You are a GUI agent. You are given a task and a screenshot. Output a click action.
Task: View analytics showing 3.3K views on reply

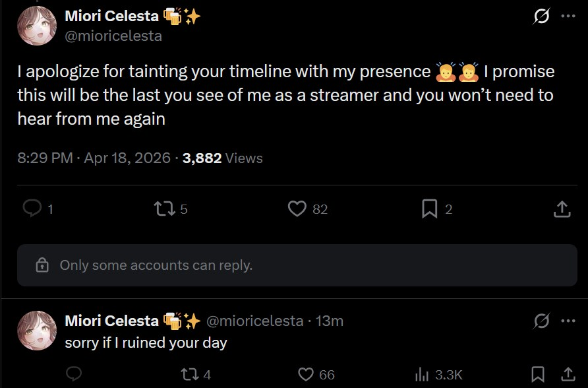[422, 375]
